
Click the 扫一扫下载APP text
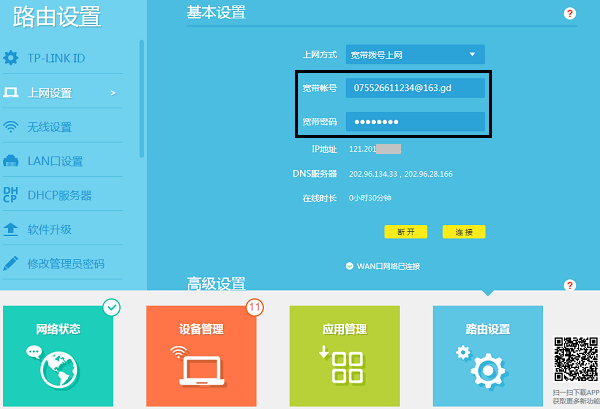pos(576,392)
